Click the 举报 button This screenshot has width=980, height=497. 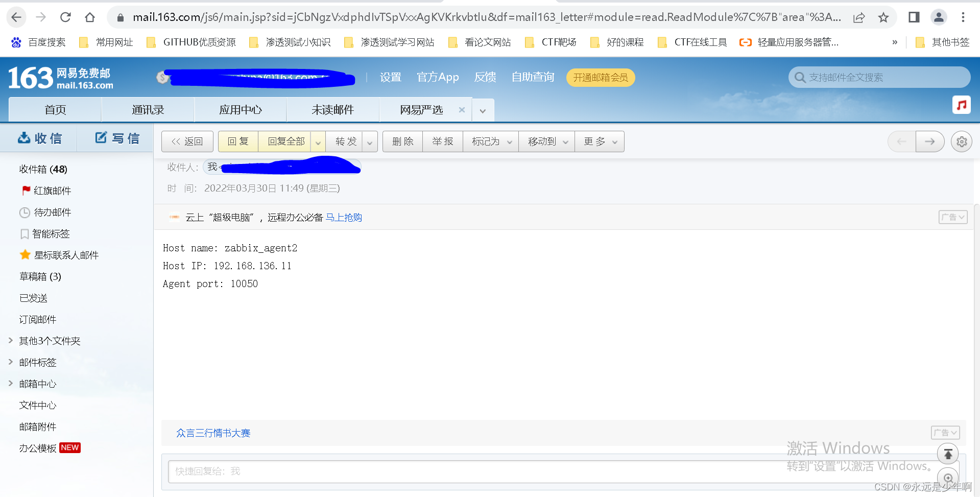tap(442, 141)
